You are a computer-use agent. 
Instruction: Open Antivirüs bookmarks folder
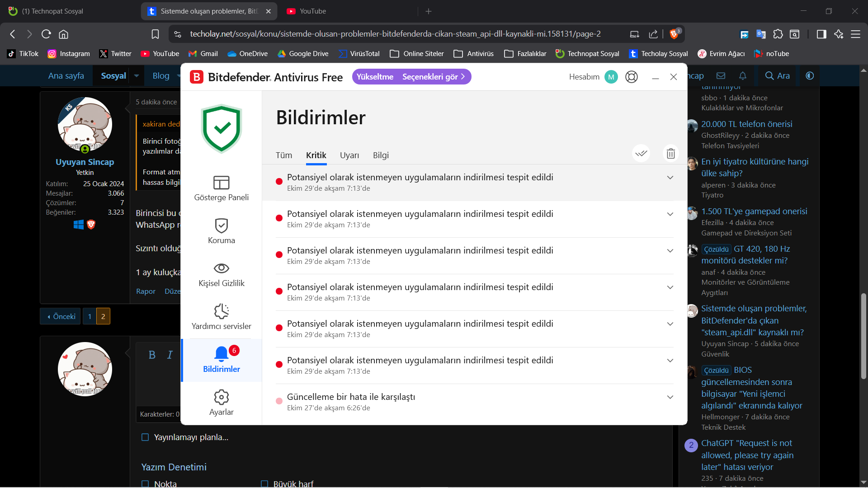pyautogui.click(x=473, y=54)
